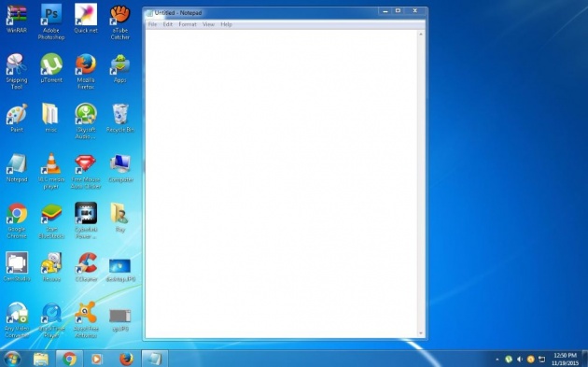Viewport: 588px width, 367px height.
Task: Select the Recycle Bin icon
Action: [120, 118]
